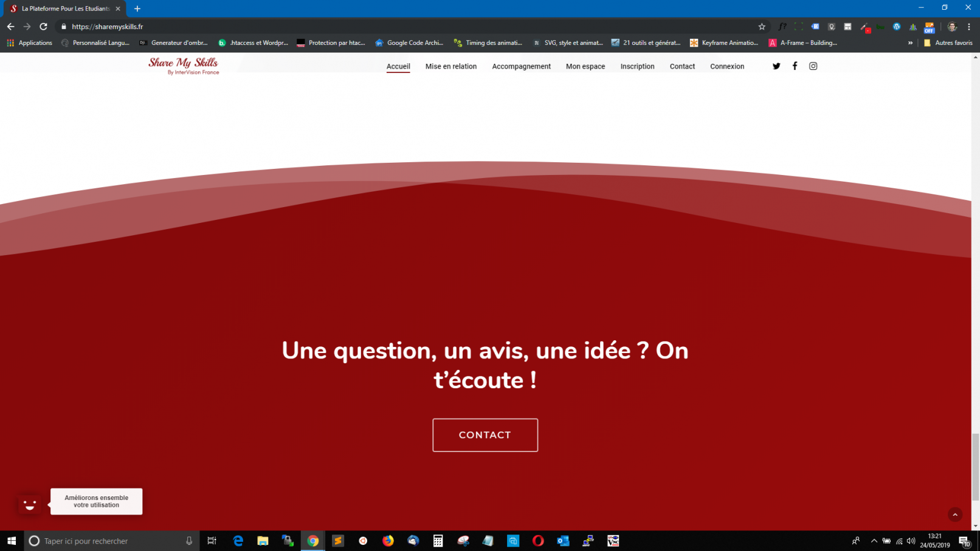Show hidden system tray icons
Image resolution: width=980 pixels, height=551 pixels.
[x=874, y=541]
